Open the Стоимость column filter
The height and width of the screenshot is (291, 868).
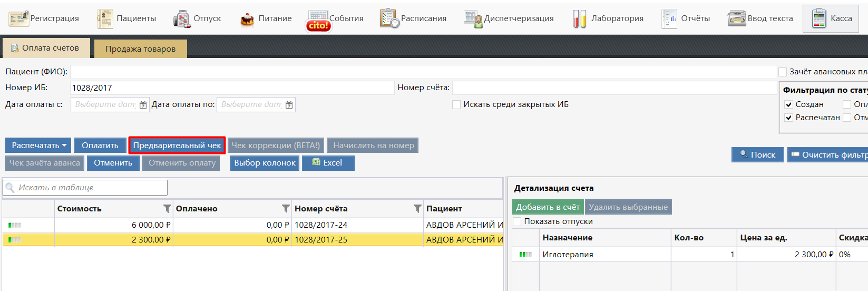167,209
